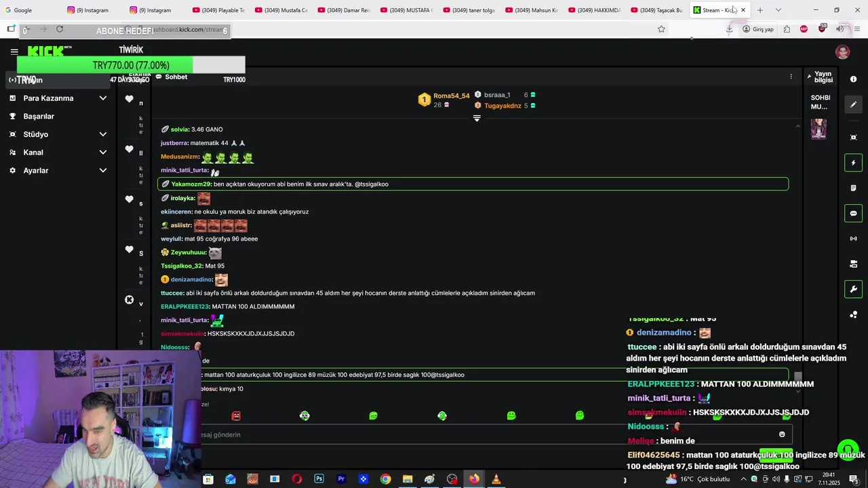Open the profile avatar menu
The width and height of the screenshot is (868, 488).
click(x=843, y=52)
